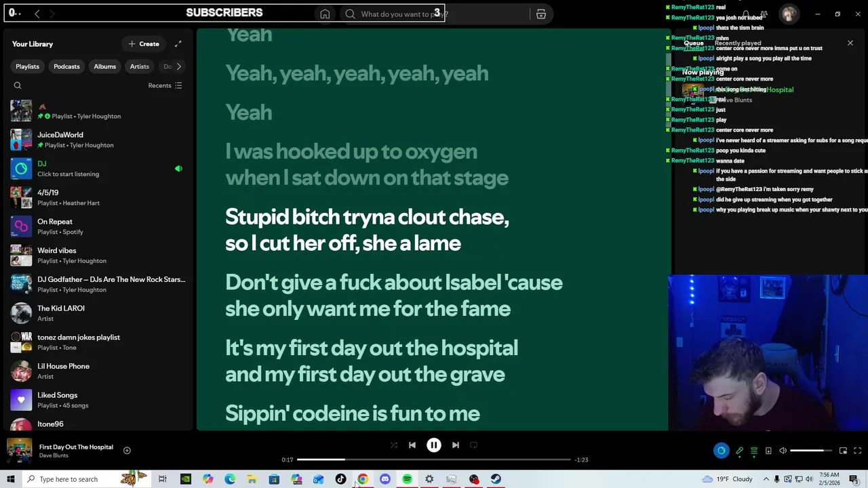The height and width of the screenshot is (488, 868).
Task: Expand Your Library to full view
Action: click(178, 44)
